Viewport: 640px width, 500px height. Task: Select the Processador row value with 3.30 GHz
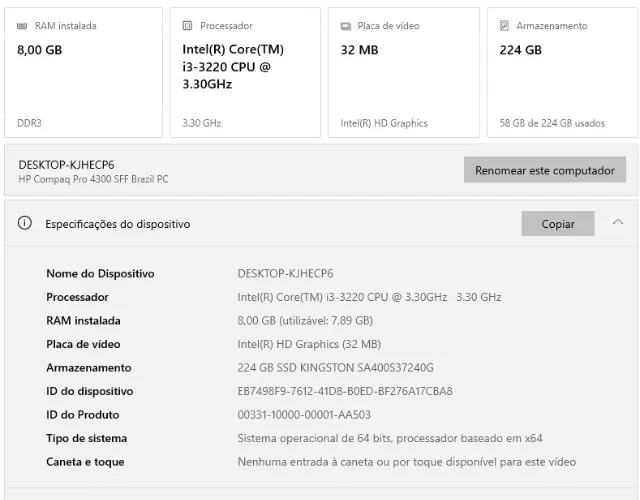pyautogui.click(x=369, y=297)
